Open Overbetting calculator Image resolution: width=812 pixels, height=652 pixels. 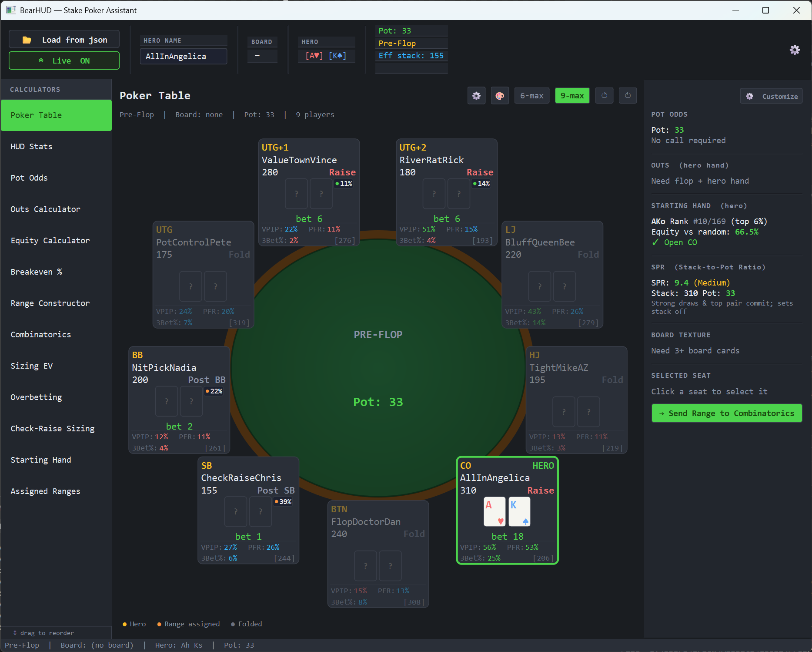pos(56,397)
